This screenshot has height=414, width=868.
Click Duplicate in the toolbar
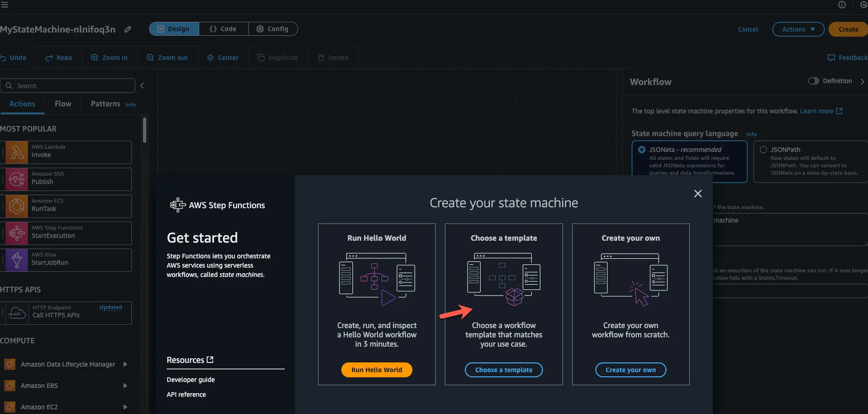pyautogui.click(x=278, y=58)
